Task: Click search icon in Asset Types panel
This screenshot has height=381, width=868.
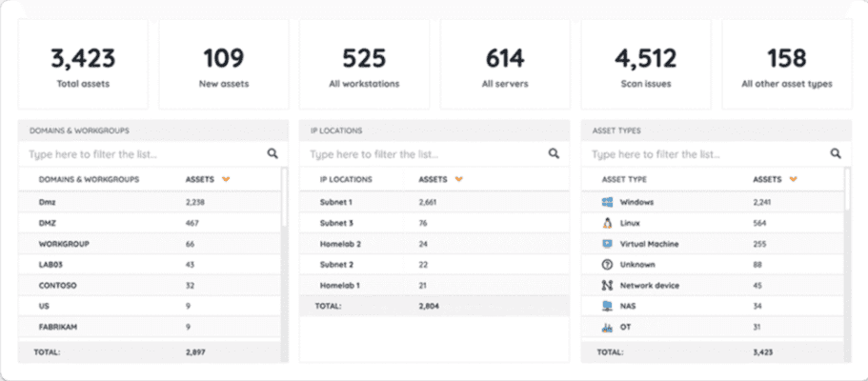Action: [836, 154]
